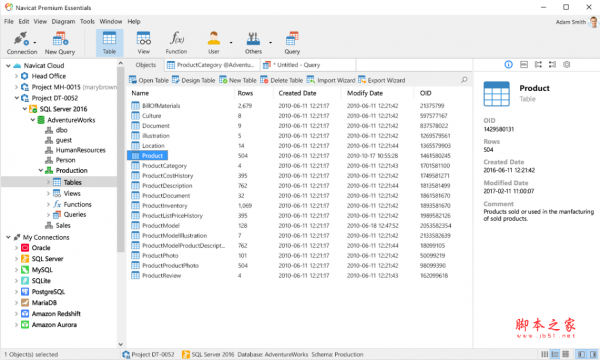Expand the Views node under Production
Image resolution: width=600 pixels, height=360 pixels.
48,193
